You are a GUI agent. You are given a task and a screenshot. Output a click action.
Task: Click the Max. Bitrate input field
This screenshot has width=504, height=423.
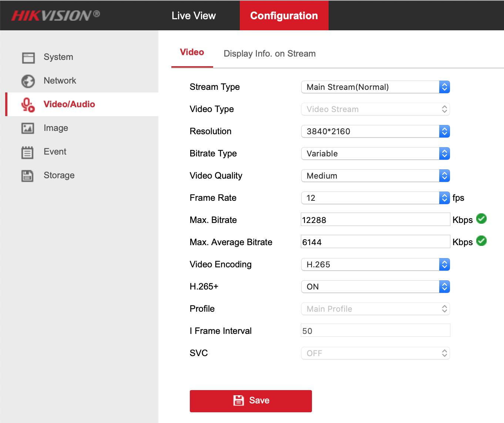(375, 220)
